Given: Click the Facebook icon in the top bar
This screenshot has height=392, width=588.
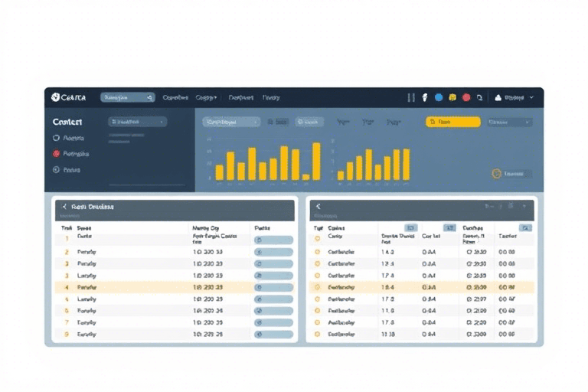Looking at the screenshot, I should [424, 98].
